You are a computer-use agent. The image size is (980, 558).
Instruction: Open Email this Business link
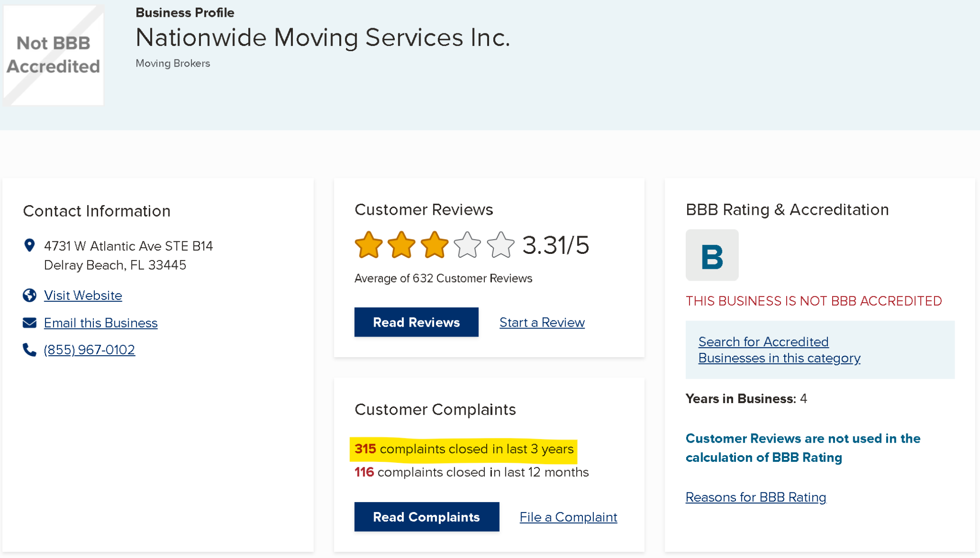coord(100,323)
